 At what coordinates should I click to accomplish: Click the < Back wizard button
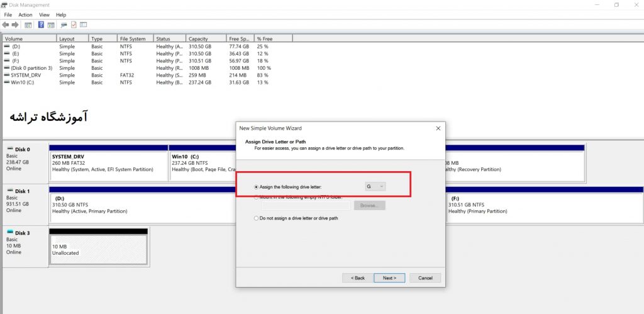357,278
